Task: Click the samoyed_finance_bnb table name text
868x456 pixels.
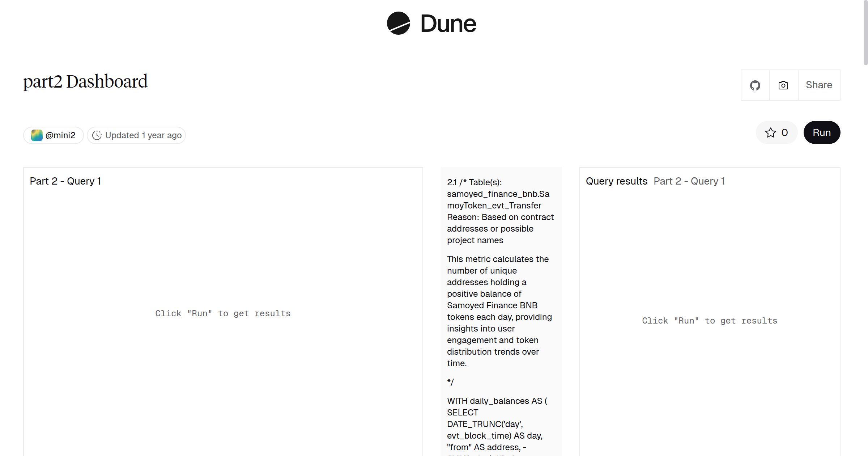Action: 498,194
